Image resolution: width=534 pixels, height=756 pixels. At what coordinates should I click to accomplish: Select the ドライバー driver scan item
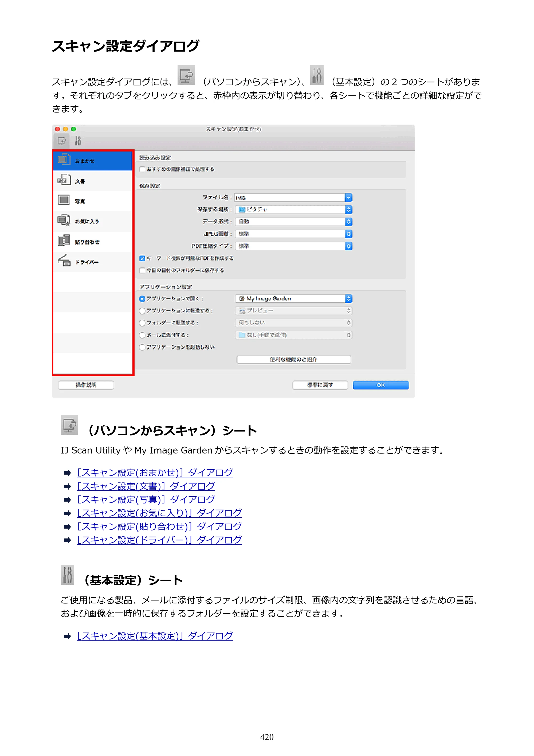pyautogui.click(x=93, y=262)
